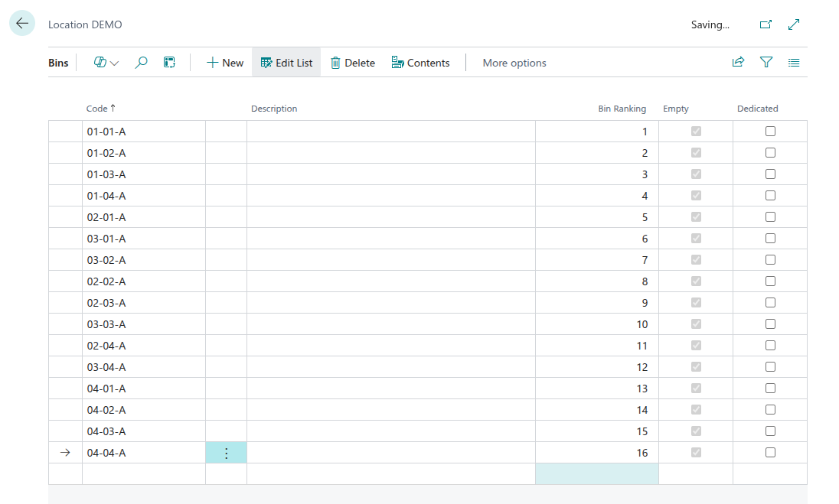
Task: Enable Dedicated for bin 04-04-A
Action: pos(770,453)
